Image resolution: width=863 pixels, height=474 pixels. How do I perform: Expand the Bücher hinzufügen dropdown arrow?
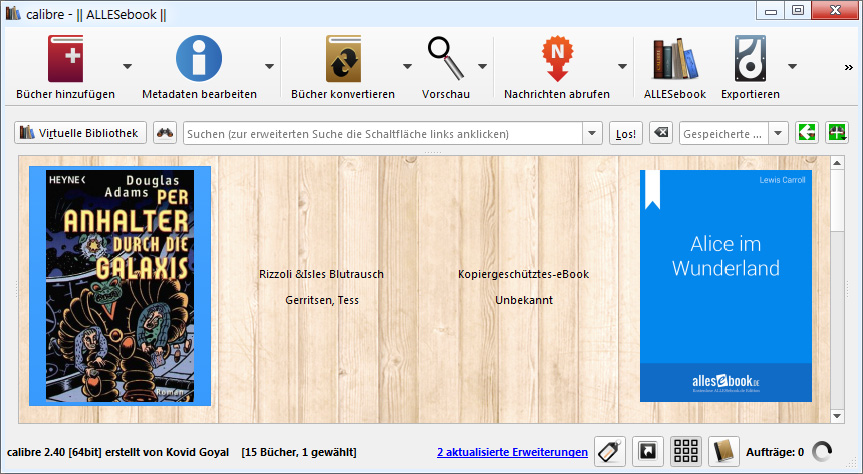point(127,66)
